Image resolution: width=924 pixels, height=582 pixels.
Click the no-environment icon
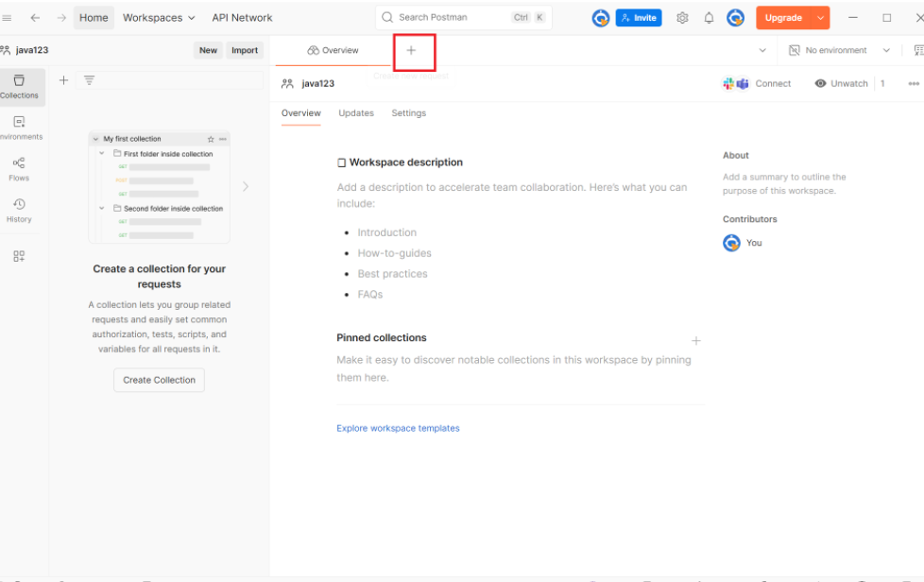pyautogui.click(x=795, y=50)
